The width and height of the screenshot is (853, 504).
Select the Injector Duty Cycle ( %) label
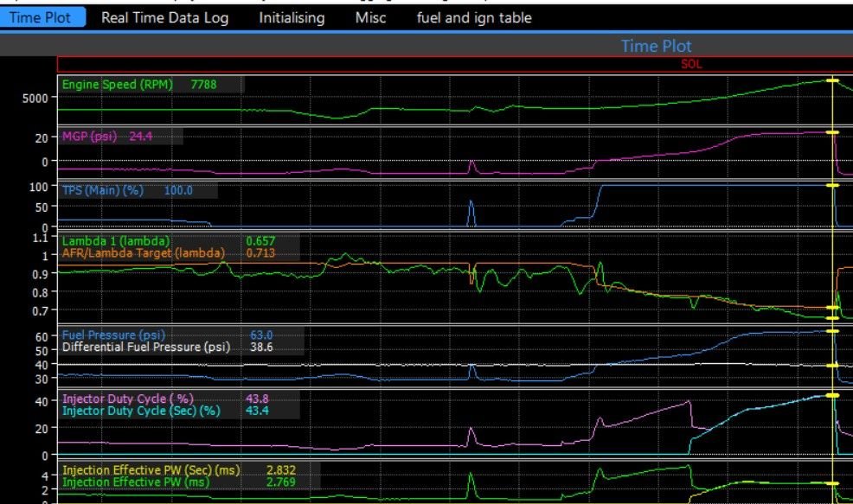point(128,399)
